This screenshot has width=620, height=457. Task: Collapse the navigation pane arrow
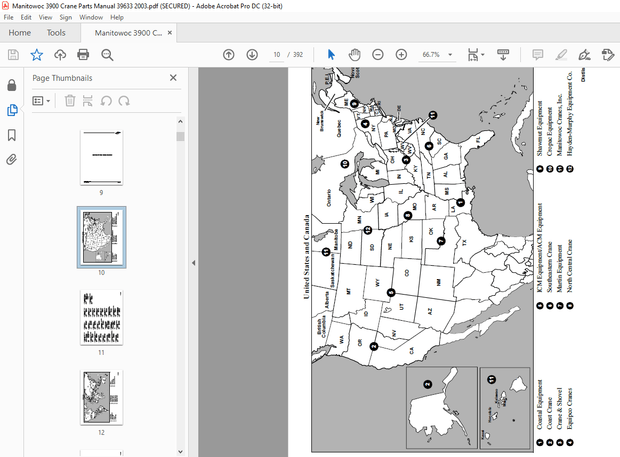194,263
